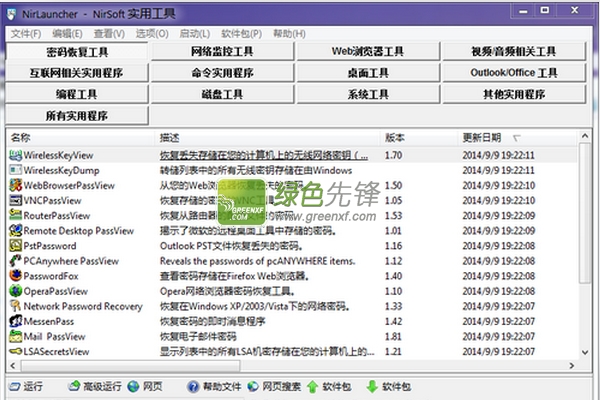Screen dimensions: 600x400
Task: Sort by the 更新日期 column header
Action: 517,137
